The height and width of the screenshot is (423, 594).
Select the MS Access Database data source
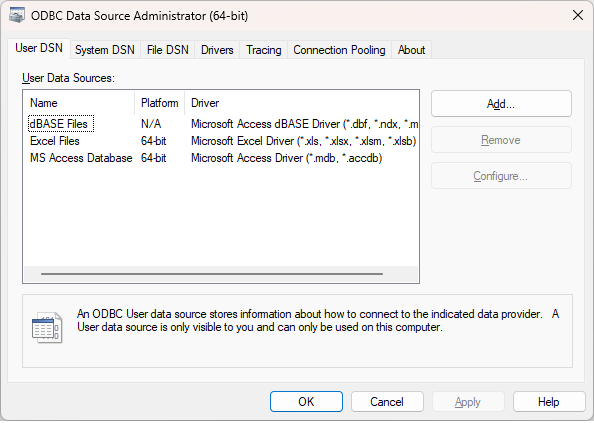(x=81, y=158)
